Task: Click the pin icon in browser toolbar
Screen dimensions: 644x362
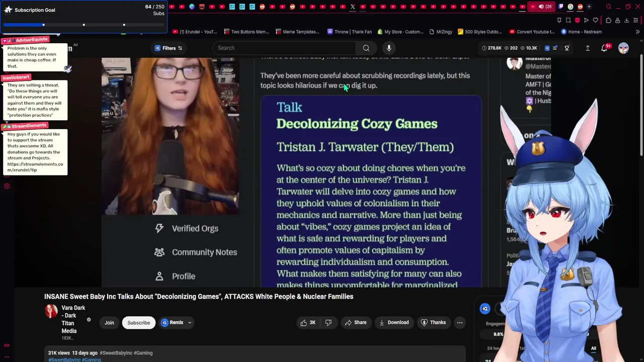Action: coord(559,20)
